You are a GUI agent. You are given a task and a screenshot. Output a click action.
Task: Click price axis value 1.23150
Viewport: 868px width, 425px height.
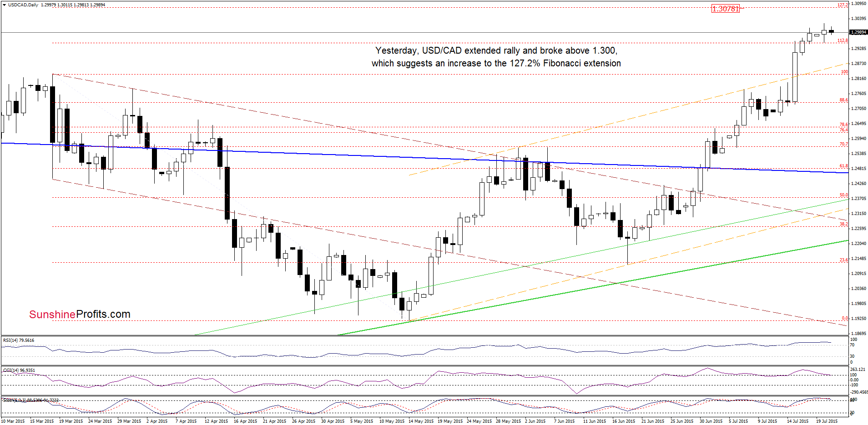point(858,213)
